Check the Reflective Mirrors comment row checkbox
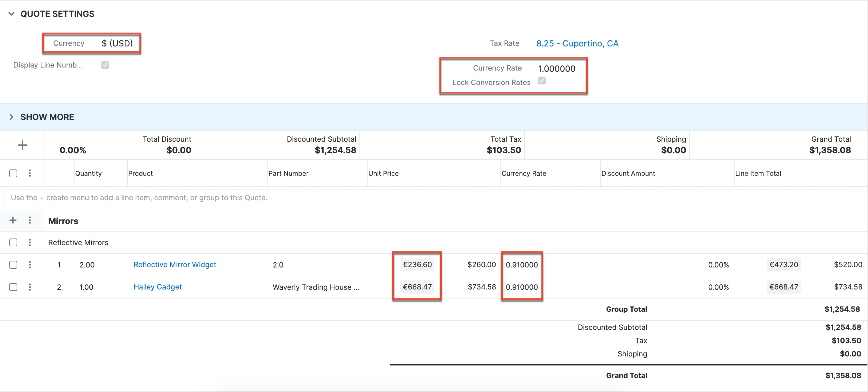The height and width of the screenshot is (392, 868). [x=13, y=242]
